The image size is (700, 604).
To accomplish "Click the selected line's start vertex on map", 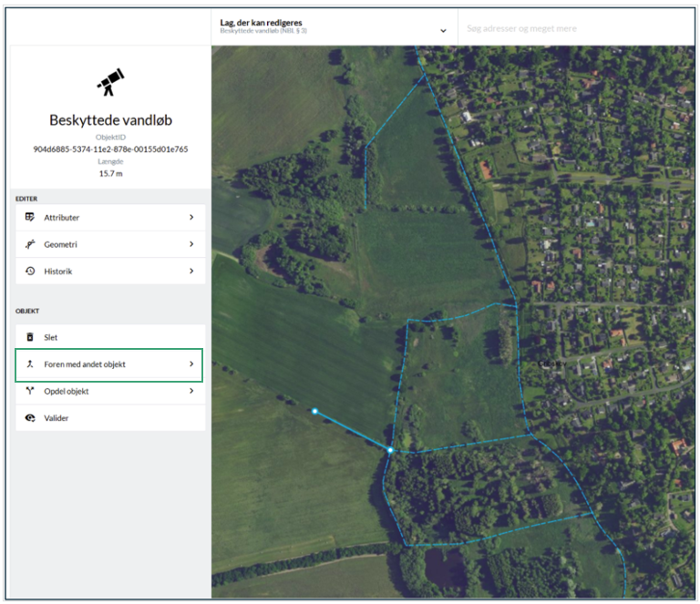I will pos(314,411).
